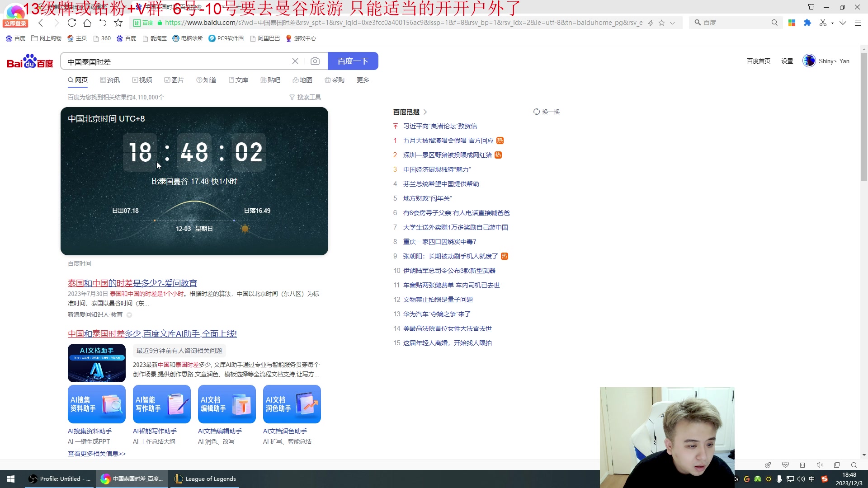The image size is (868, 488).
Task: Open hot search 华为汽车"夺嫡之争"来了
Action: pyautogui.click(x=437, y=314)
